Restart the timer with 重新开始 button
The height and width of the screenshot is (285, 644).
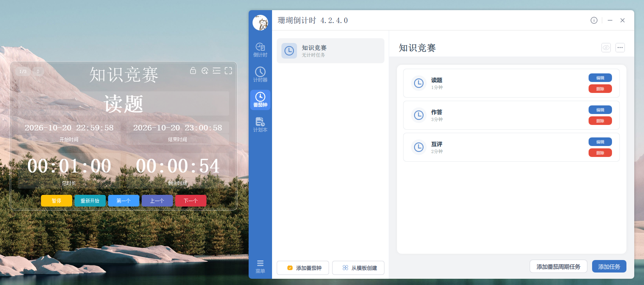90,201
